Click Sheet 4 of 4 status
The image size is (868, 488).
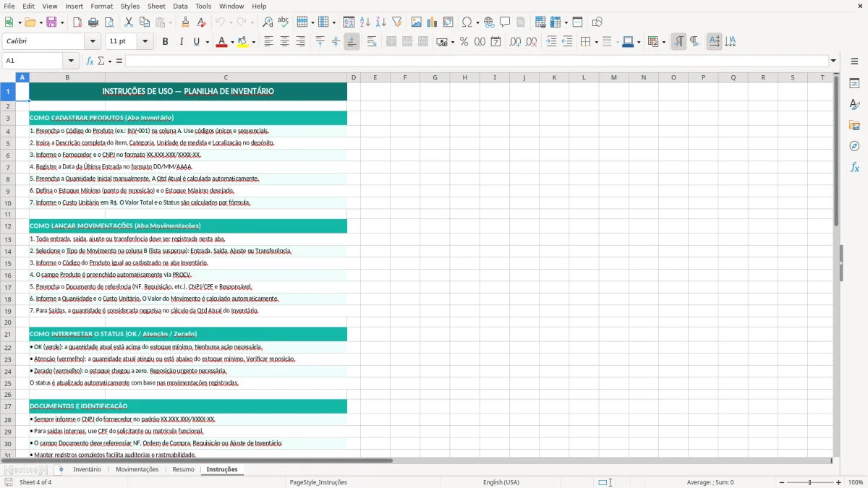[x=35, y=482]
